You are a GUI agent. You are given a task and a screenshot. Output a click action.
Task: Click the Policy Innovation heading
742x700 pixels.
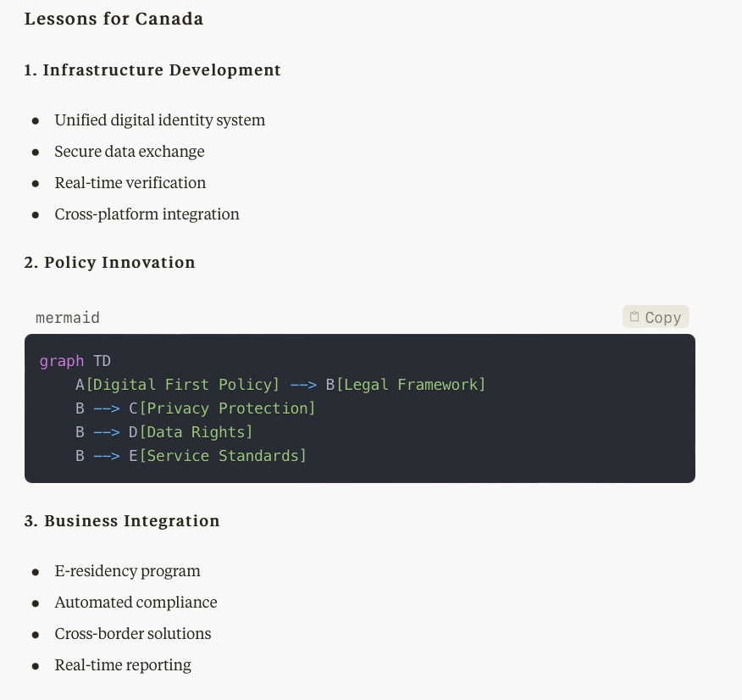pyautogui.click(x=109, y=262)
